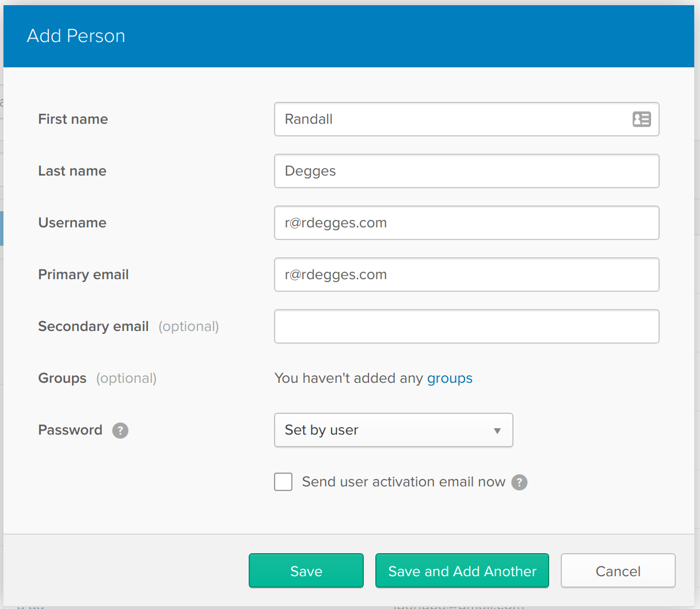700x609 pixels.
Task: Focus the First name field containing Randall
Action: pyautogui.click(x=449, y=119)
